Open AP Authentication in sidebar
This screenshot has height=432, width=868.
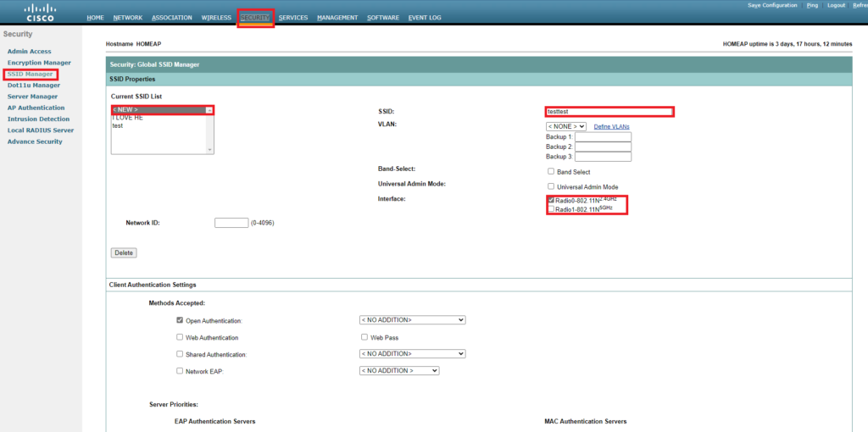tap(36, 108)
